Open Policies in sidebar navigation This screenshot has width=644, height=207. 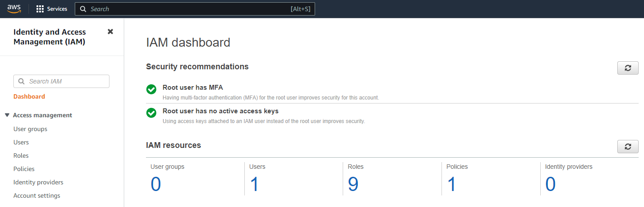click(24, 169)
